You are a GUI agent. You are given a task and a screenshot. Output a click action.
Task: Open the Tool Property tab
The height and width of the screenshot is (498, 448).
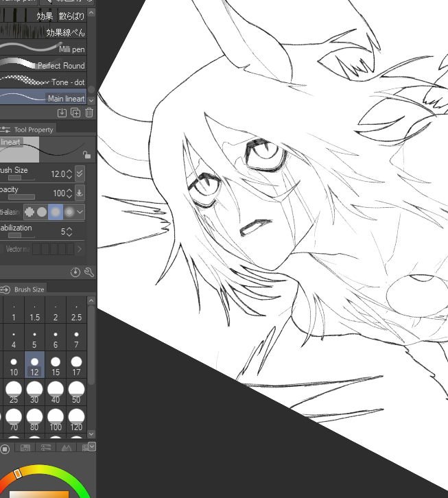28,129
